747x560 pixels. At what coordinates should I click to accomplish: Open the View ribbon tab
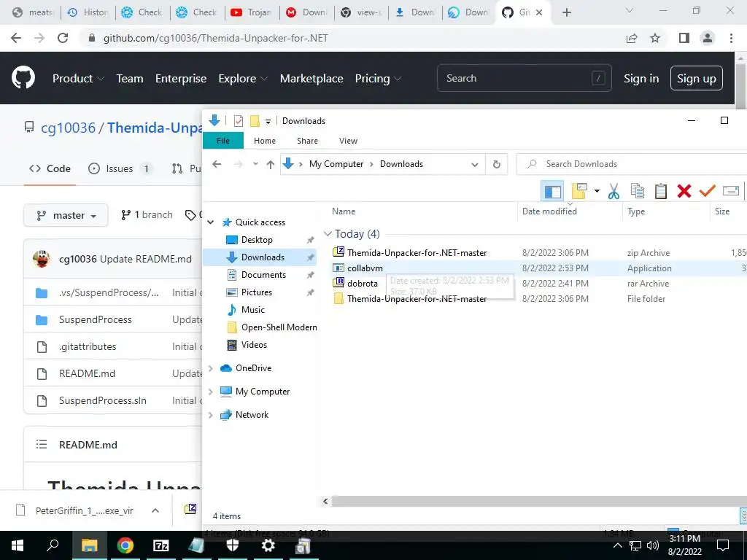pyautogui.click(x=348, y=141)
